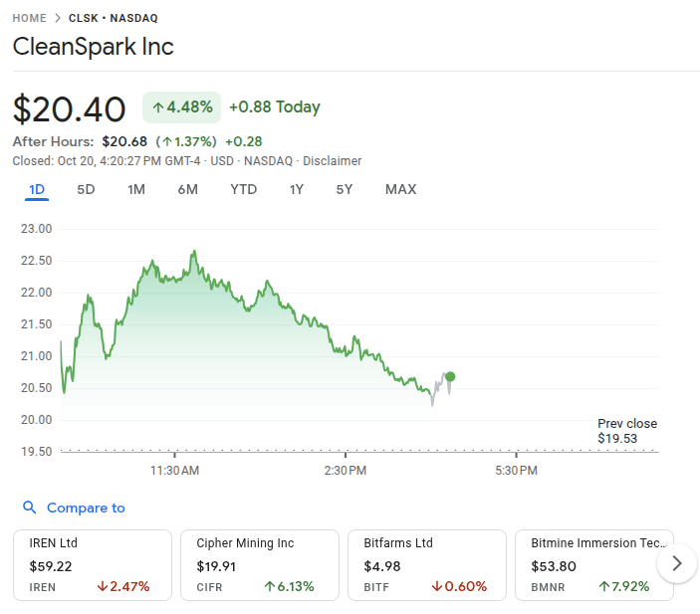This screenshot has width=700, height=614.
Task: Open the 6M range tab
Action: coord(187,189)
